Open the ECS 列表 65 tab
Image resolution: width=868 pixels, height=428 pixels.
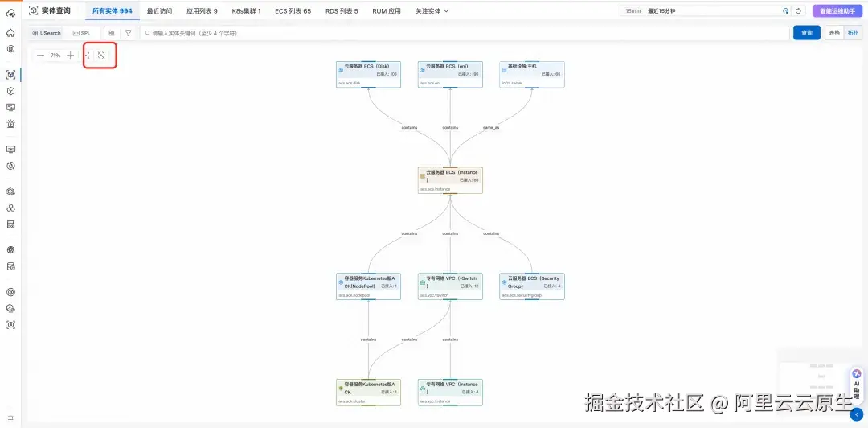[293, 10]
